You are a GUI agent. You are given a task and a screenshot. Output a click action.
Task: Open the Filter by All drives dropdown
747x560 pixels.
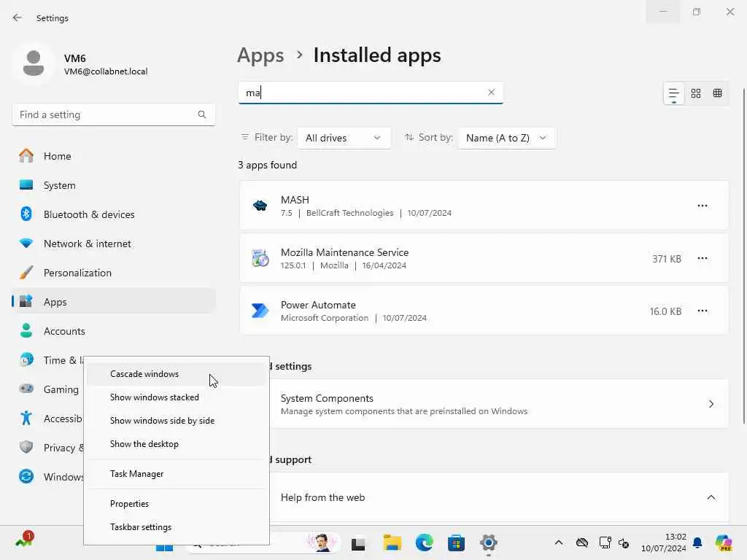[344, 138]
